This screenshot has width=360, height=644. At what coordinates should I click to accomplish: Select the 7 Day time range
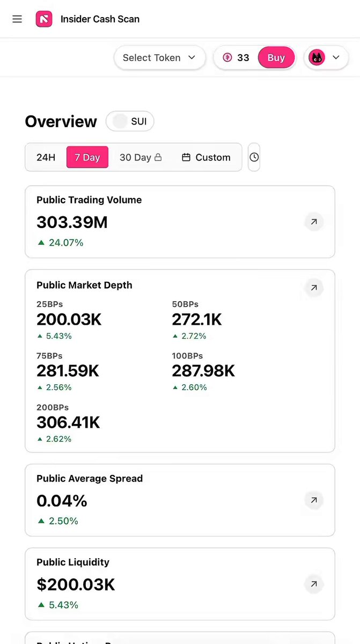(87, 157)
